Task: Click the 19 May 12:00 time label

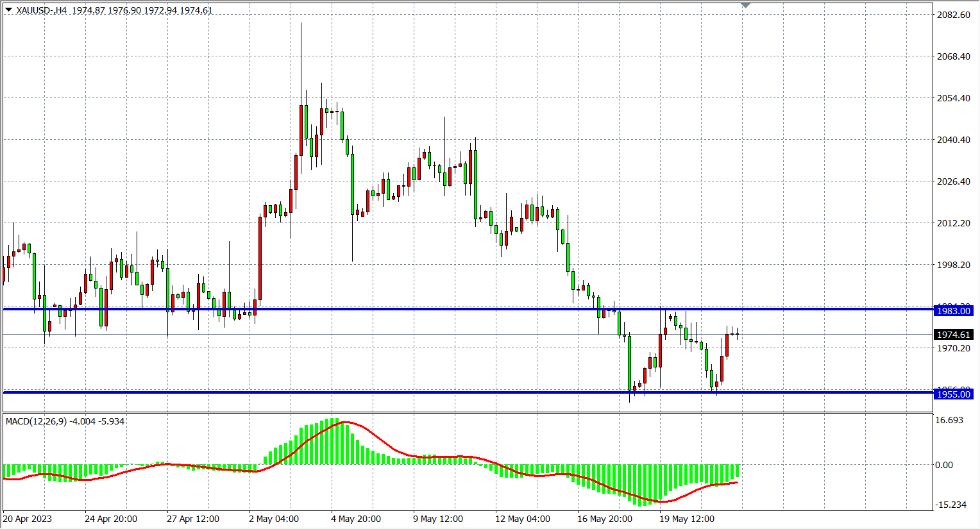Action: pos(687,519)
